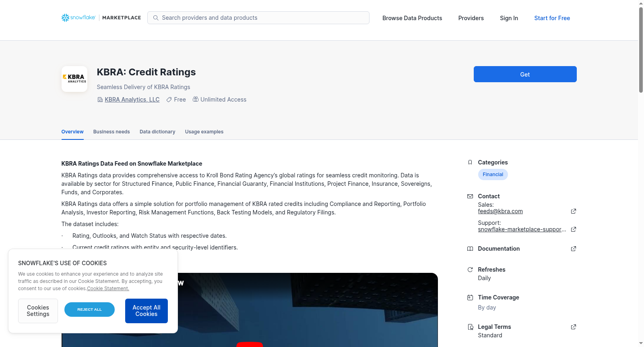Viewport: 644px width, 347px height.
Task: Open the Legal Terms link text
Action: 494,327
